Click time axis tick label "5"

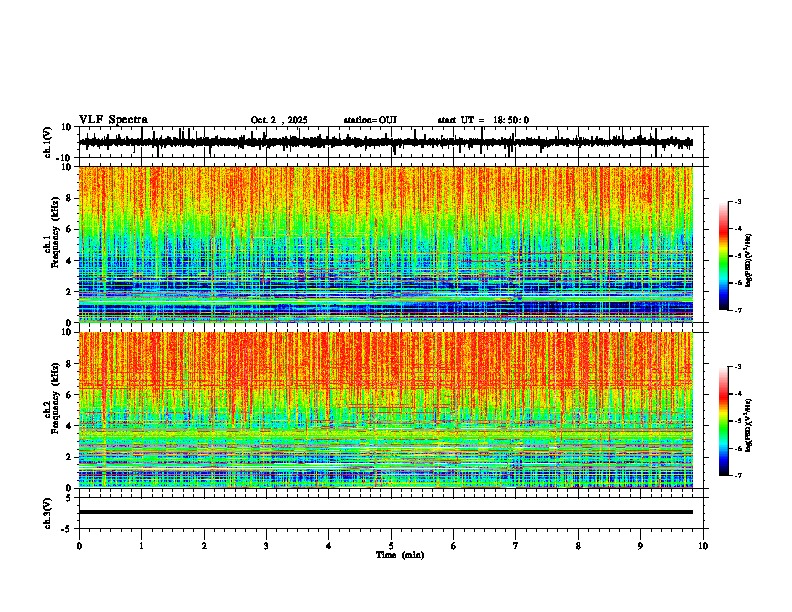point(391,546)
